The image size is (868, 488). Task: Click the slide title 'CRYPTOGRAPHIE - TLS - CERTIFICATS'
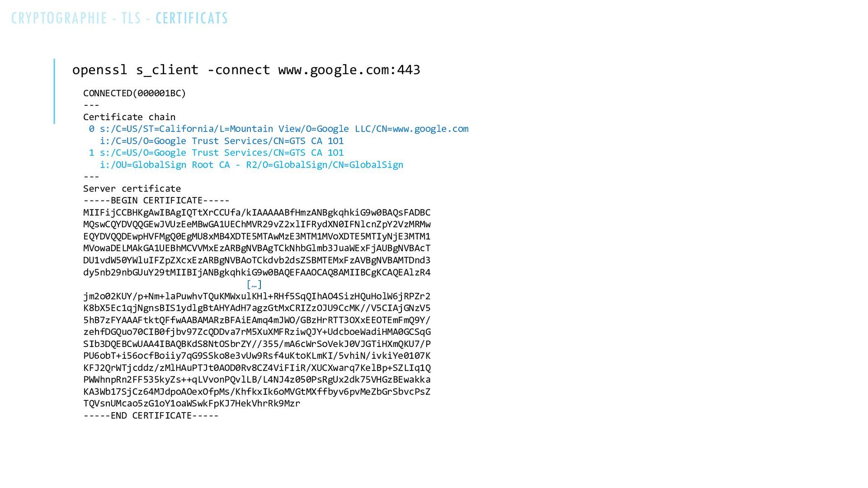(x=120, y=18)
